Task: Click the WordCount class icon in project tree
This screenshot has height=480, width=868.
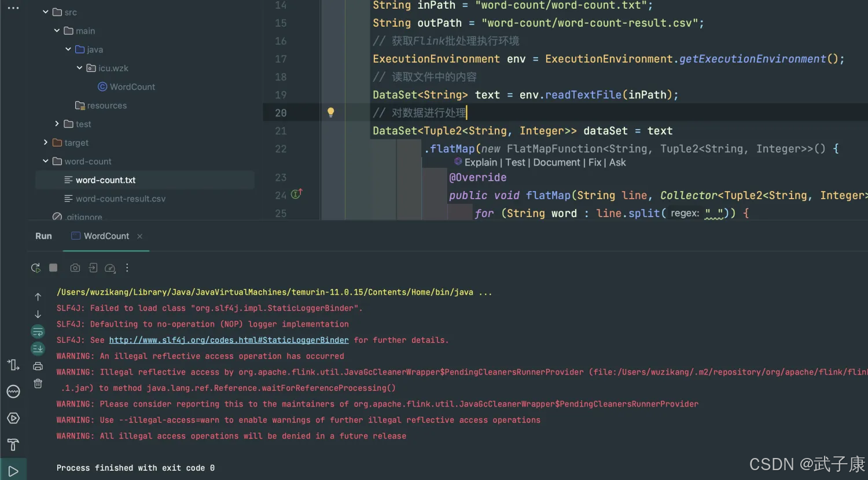Action: point(102,87)
